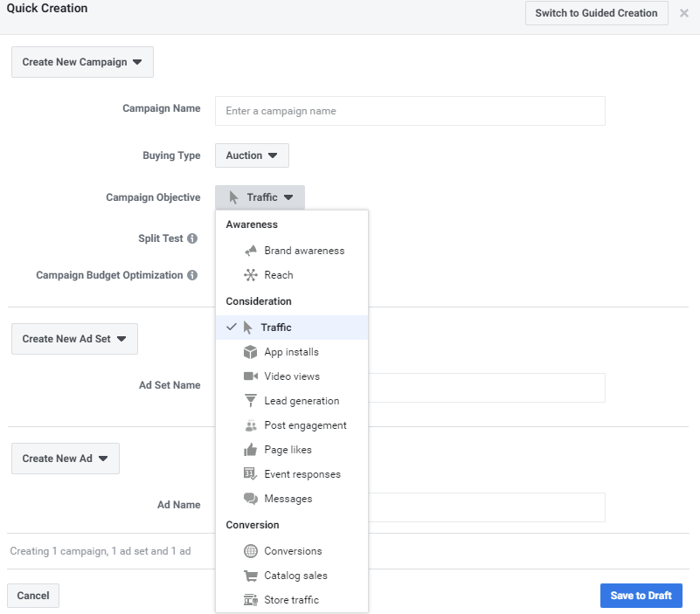The image size is (700, 614).
Task: Click the Campaign Budget Optimization info icon
Action: (192, 275)
